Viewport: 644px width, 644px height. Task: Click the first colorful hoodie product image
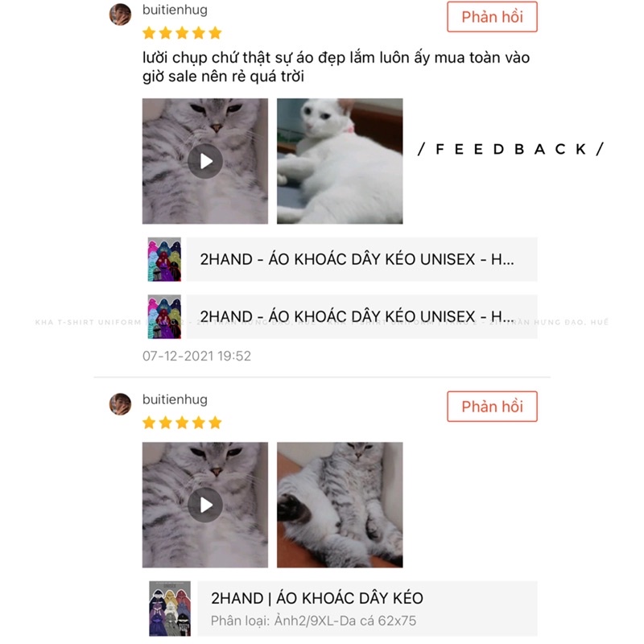coord(164,259)
